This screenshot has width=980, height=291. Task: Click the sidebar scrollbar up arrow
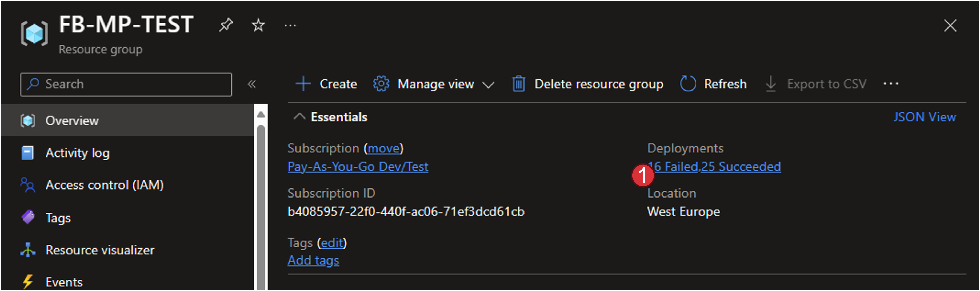click(x=261, y=114)
